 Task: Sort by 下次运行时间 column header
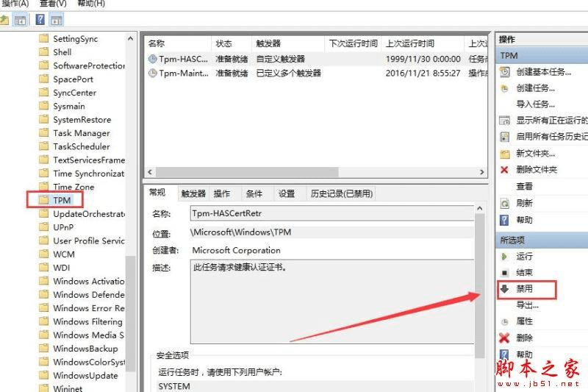point(353,43)
